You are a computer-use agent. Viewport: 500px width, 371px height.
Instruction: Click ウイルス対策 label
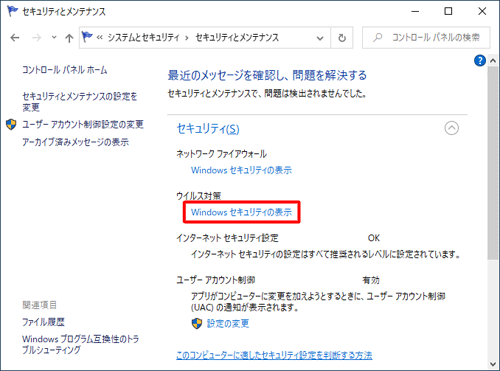click(x=199, y=196)
